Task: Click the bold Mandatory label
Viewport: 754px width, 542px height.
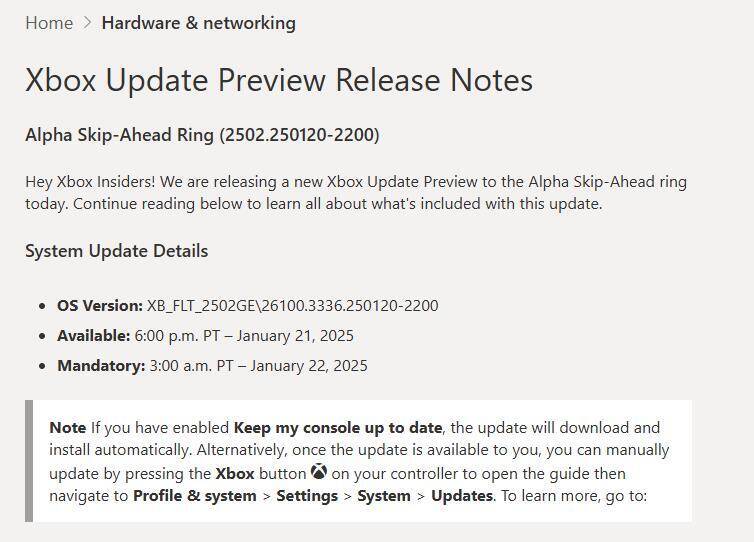Action: 101,366
